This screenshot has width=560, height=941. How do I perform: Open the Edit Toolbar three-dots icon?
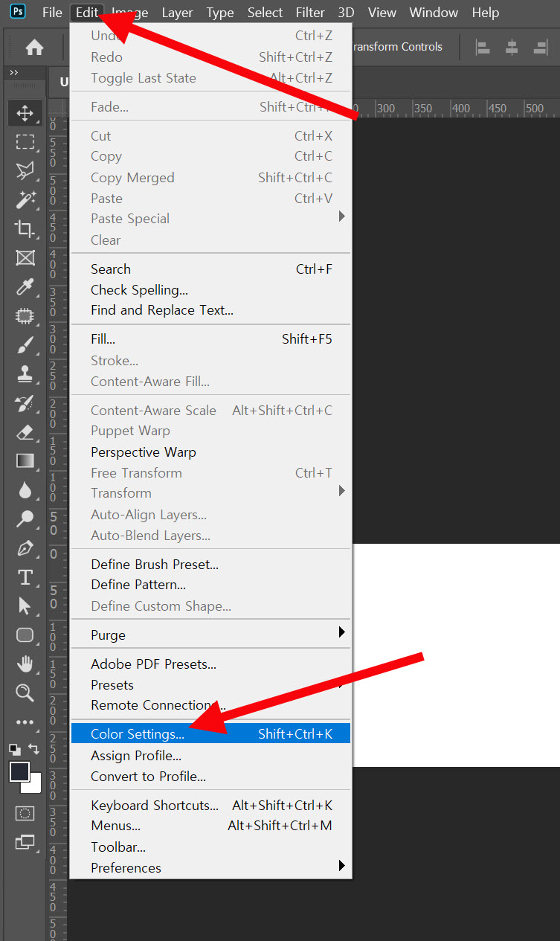25,722
